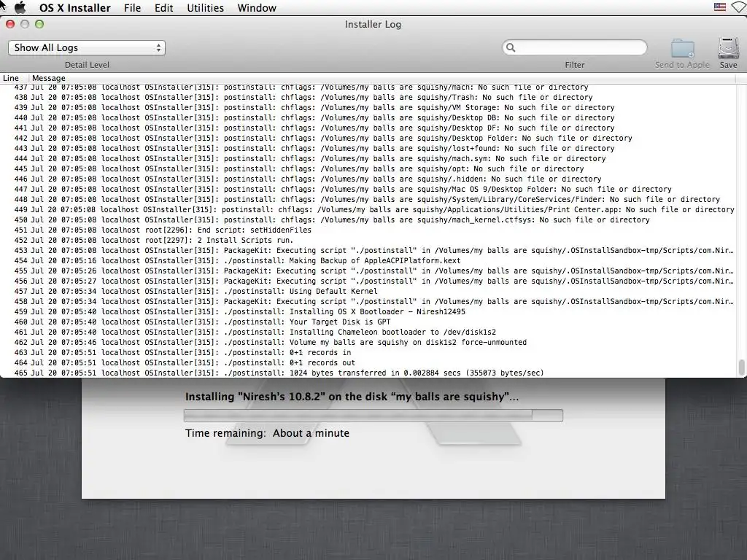Click the installation progress bar
The image size is (747, 560).
tap(373, 415)
